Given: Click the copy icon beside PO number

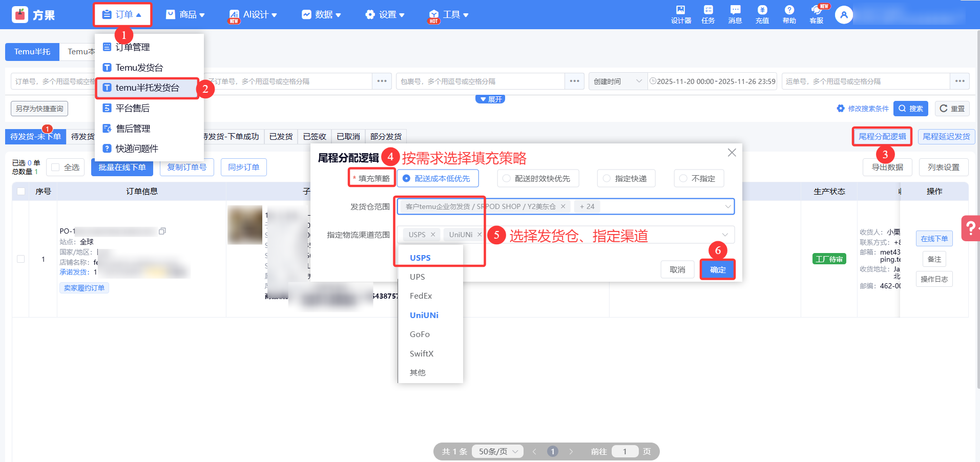Looking at the screenshot, I should [162, 231].
